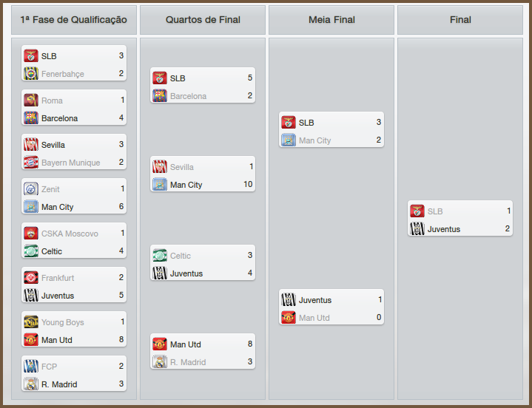Select the 1ª Fase de Qualificação header
Screen dimensions: 532x408
(74, 20)
